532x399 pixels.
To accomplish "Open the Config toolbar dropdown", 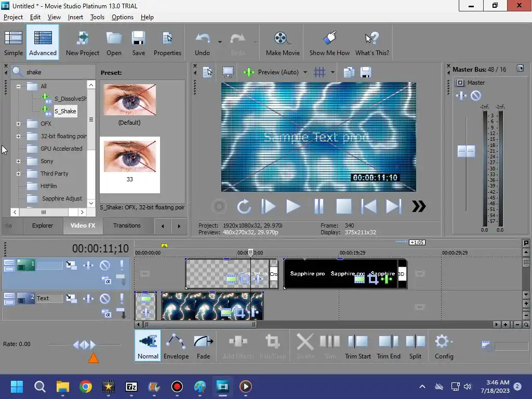I will [444, 345].
